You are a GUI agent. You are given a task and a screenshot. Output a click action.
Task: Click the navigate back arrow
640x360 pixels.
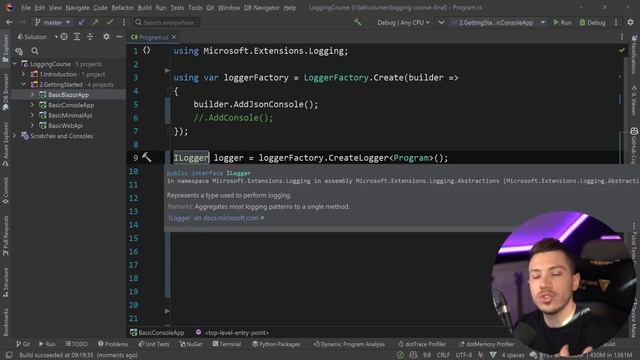point(9,22)
